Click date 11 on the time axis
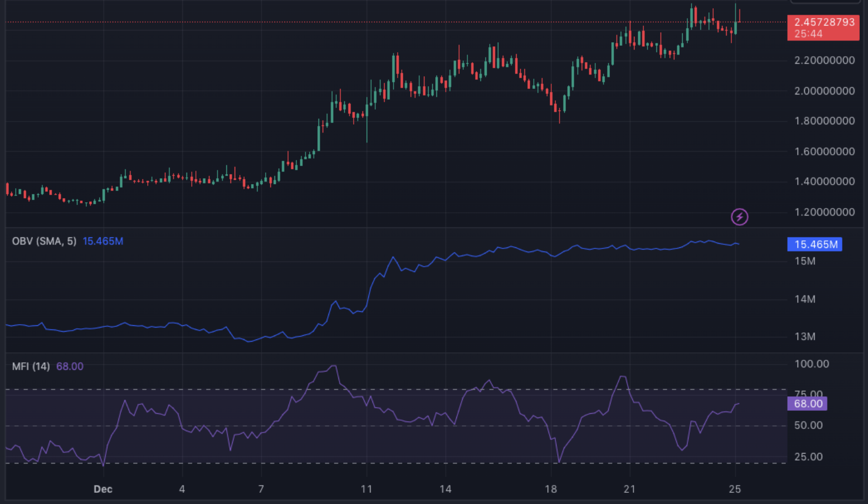 367,489
